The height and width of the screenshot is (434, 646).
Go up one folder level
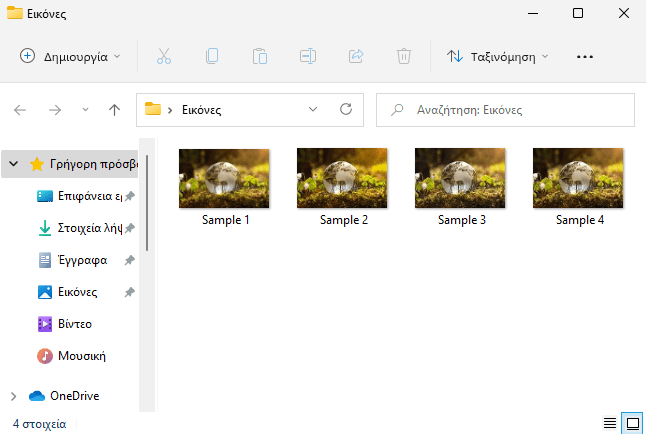(114, 110)
